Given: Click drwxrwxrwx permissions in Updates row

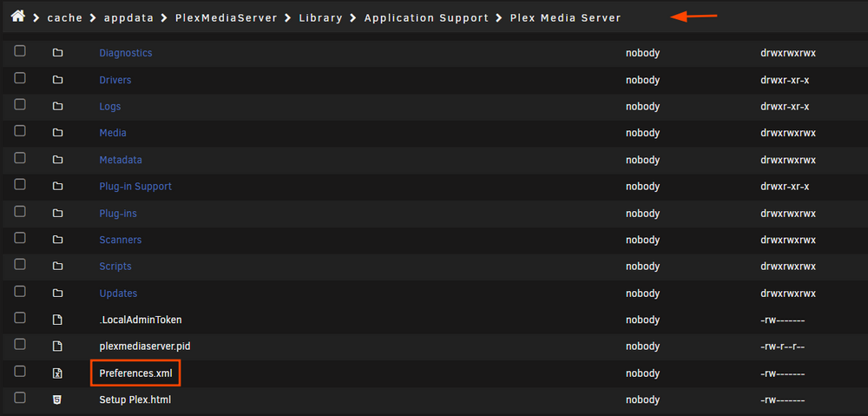Looking at the screenshot, I should [788, 293].
